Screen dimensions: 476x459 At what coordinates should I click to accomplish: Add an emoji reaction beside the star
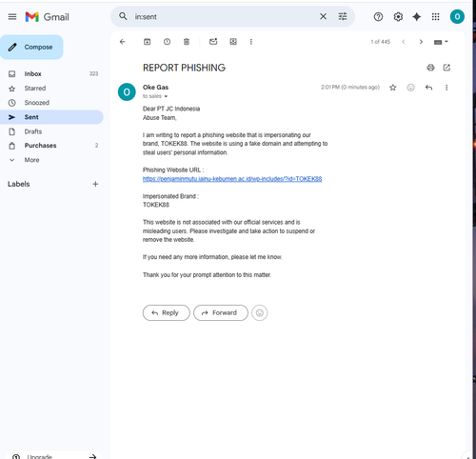tap(410, 88)
